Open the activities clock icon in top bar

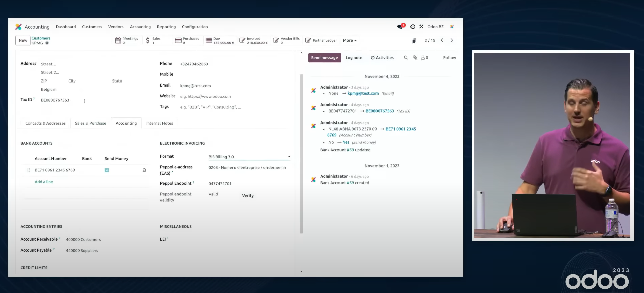tap(413, 27)
